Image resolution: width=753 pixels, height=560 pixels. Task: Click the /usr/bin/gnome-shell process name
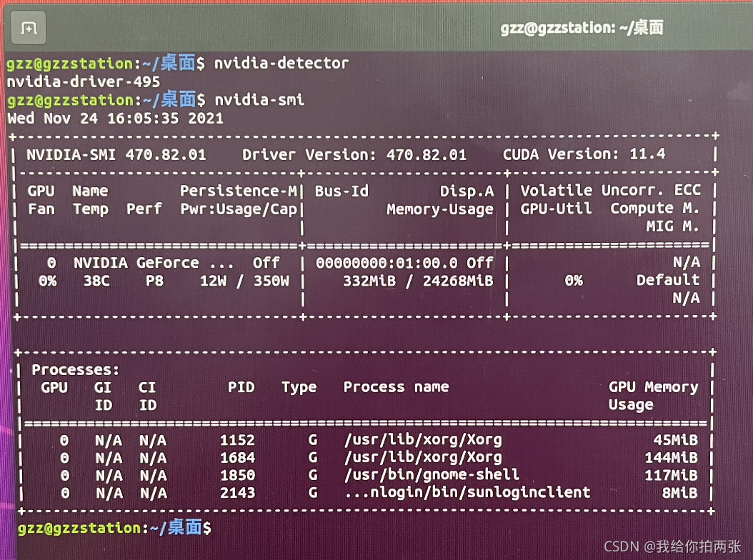tap(432, 475)
